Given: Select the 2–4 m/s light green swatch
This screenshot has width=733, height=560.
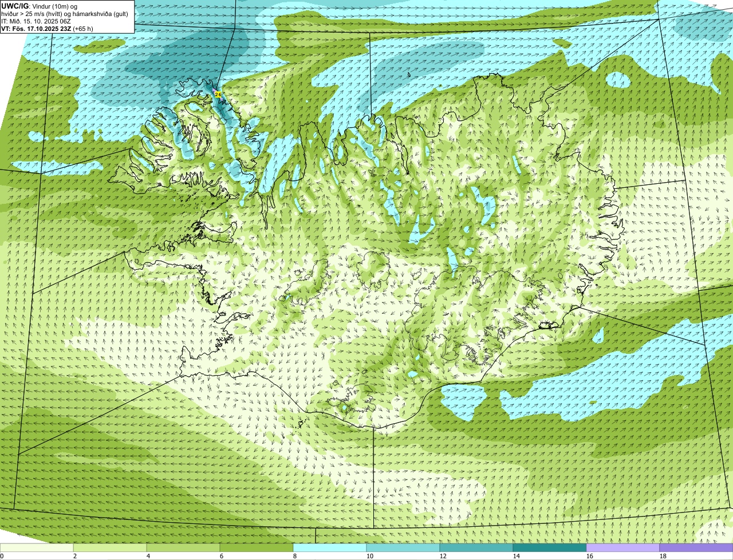Looking at the screenshot, I should 110,547.
